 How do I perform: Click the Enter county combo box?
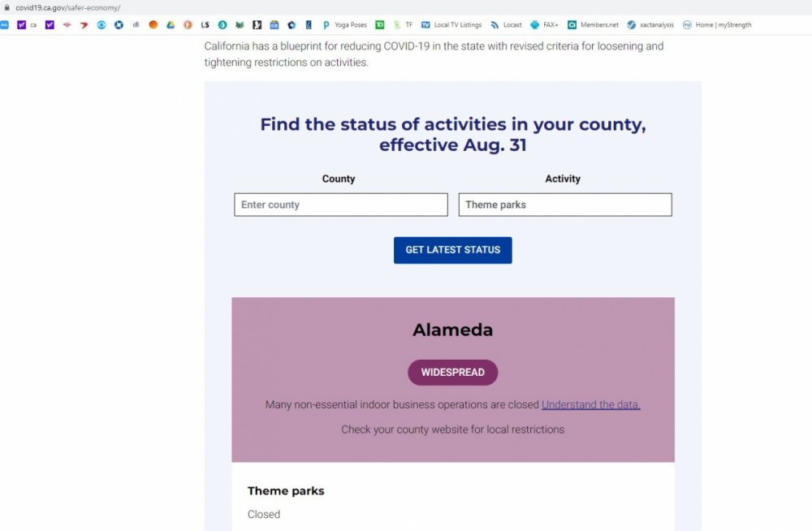click(x=341, y=205)
